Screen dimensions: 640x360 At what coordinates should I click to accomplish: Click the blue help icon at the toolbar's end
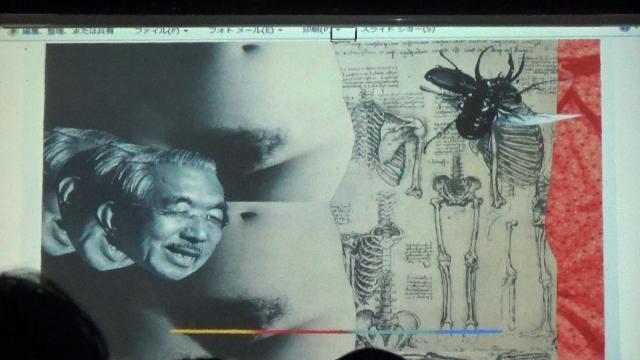click(625, 28)
